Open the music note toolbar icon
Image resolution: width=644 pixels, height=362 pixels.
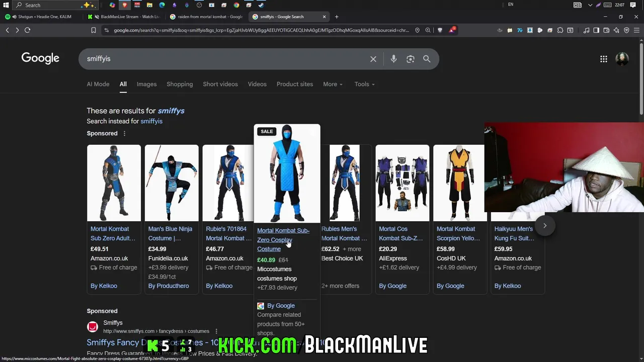coord(586,30)
